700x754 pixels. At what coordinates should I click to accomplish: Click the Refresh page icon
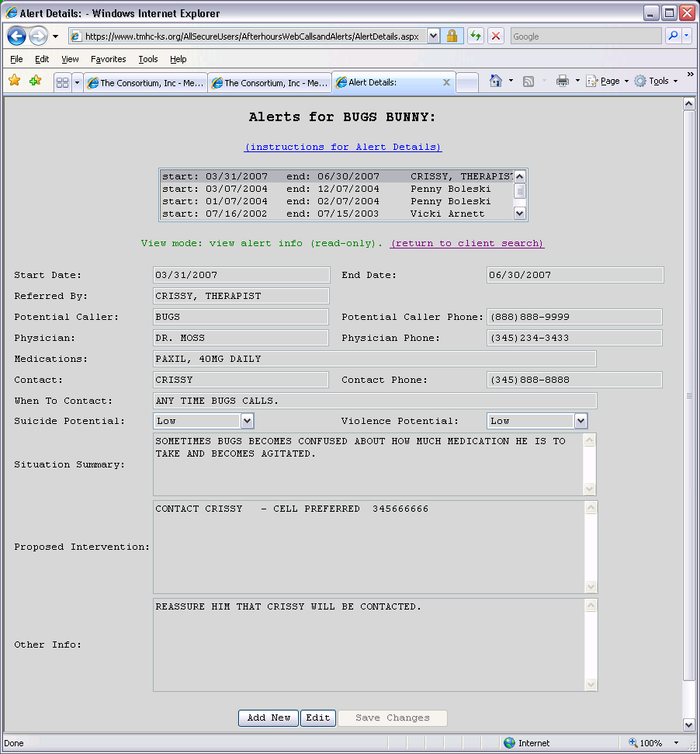click(x=476, y=36)
